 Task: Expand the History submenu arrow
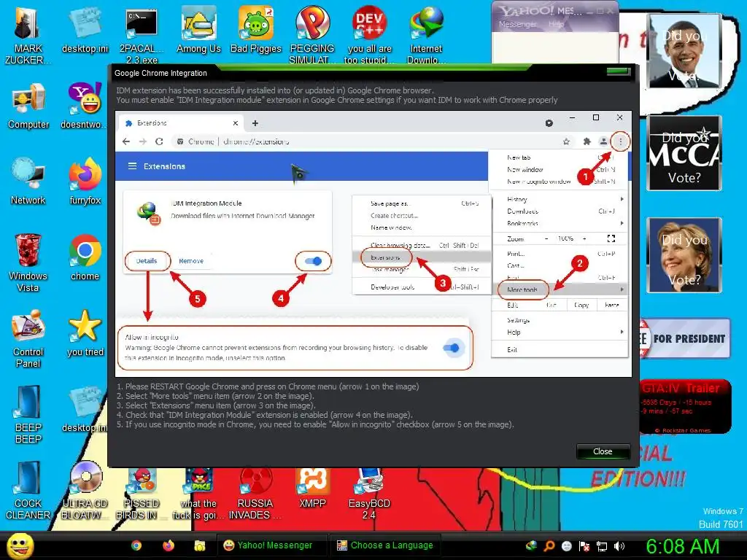pos(622,199)
